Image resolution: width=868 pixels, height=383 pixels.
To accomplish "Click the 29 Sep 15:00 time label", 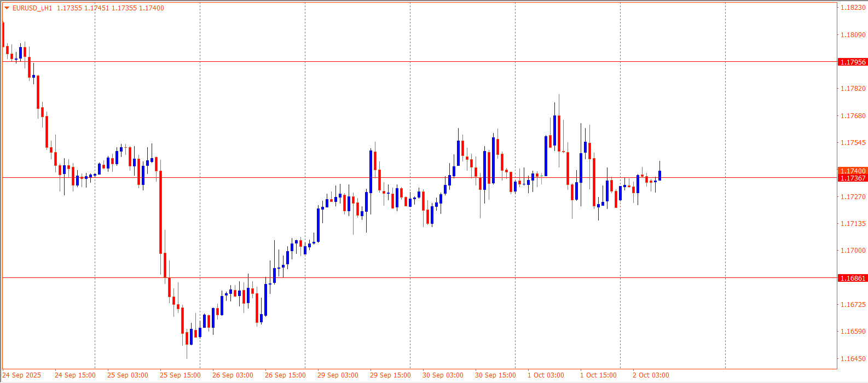I will click(x=390, y=375).
